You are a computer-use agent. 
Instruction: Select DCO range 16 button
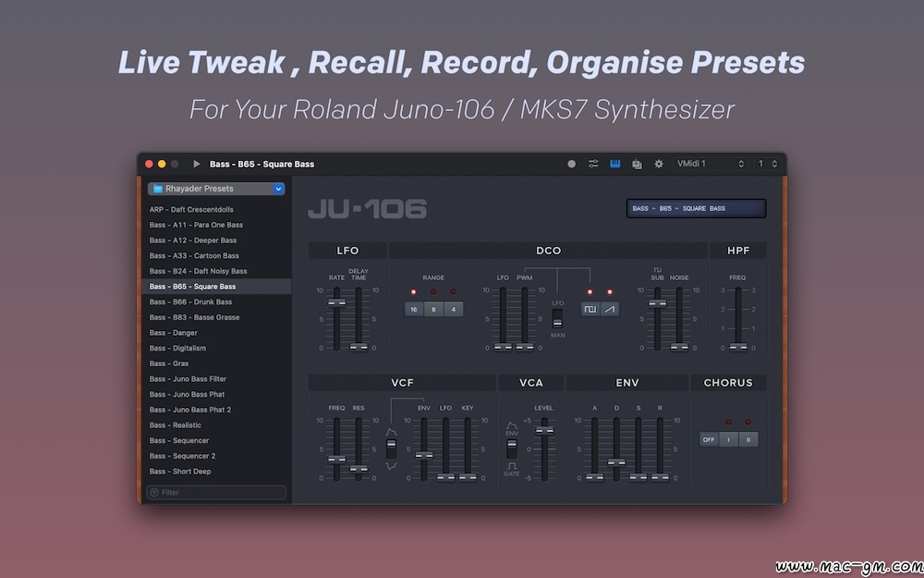[414, 309]
